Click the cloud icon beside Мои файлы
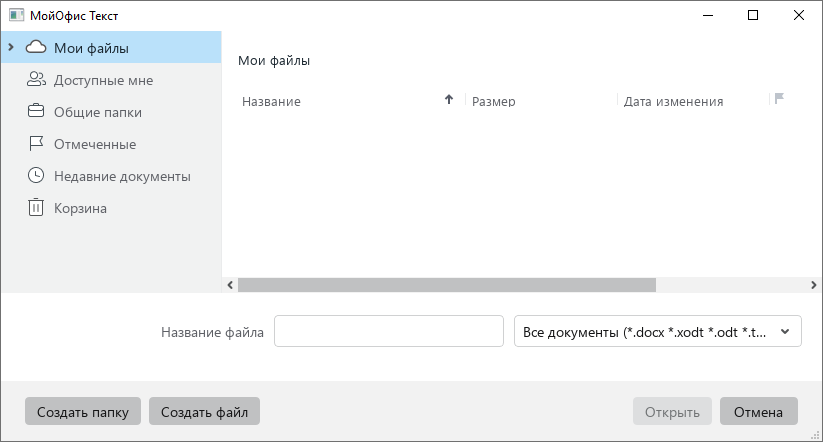 [x=36, y=47]
